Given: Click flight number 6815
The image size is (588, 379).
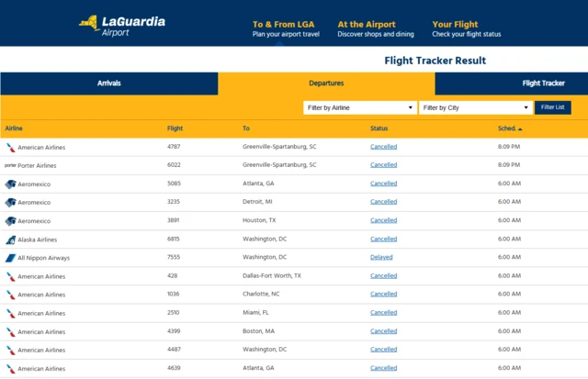Looking at the screenshot, I should [x=174, y=239].
